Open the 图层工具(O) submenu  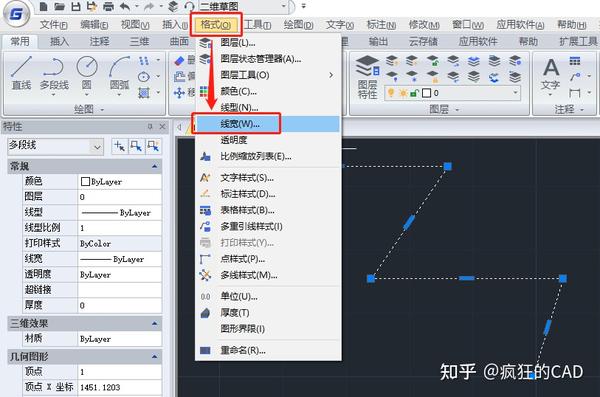[267, 75]
